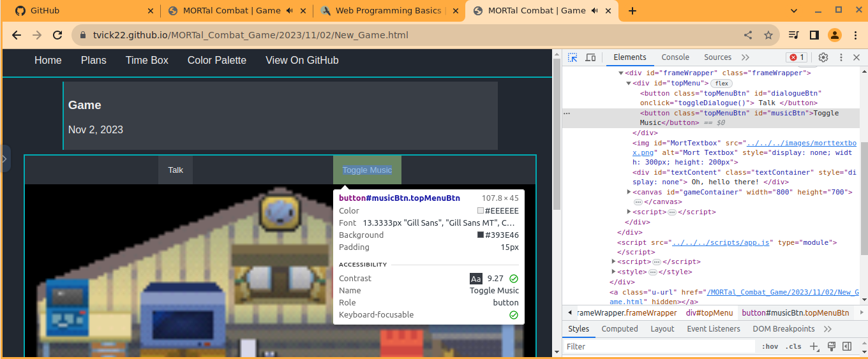This screenshot has width=868, height=359.
Task: Expand the gameContainer canvas node
Action: 629,192
